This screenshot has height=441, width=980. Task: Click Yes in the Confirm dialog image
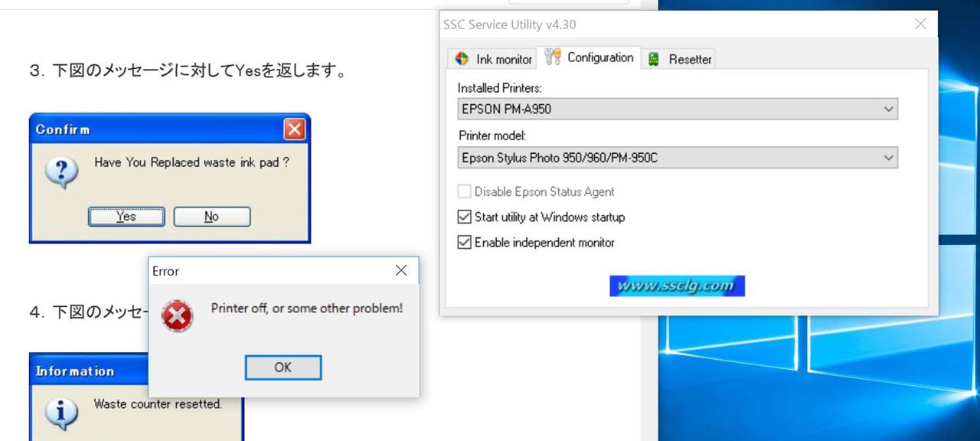click(x=126, y=217)
